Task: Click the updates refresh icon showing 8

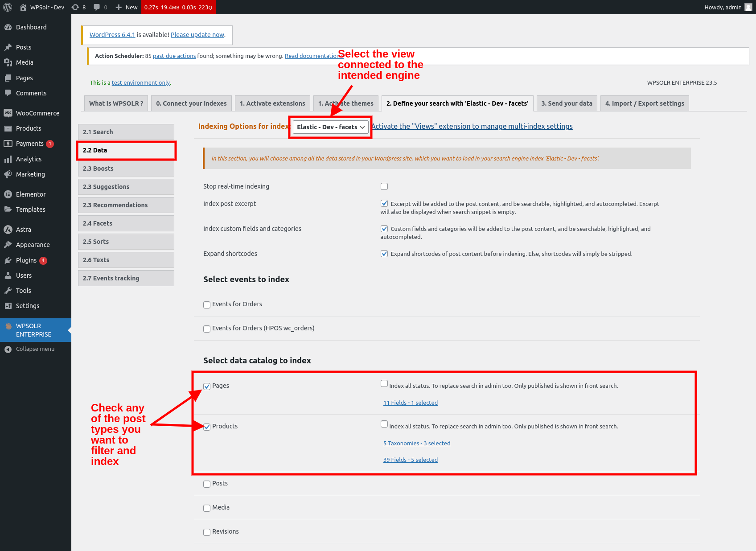Action: pos(75,7)
